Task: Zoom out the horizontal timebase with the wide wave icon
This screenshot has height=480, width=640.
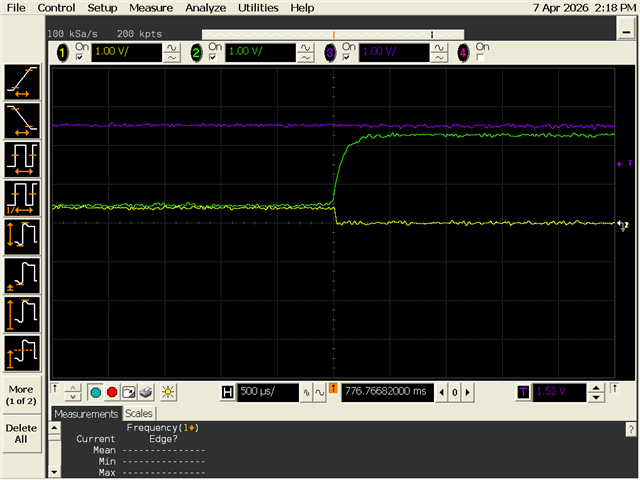Action: coord(320,393)
